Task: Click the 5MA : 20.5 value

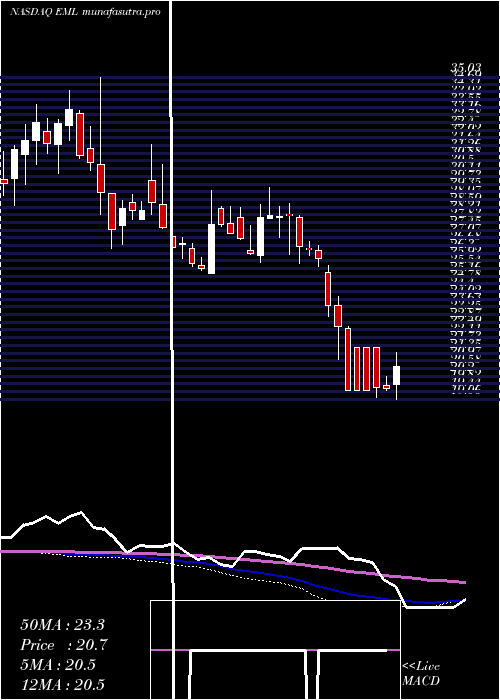Action: click(x=58, y=665)
